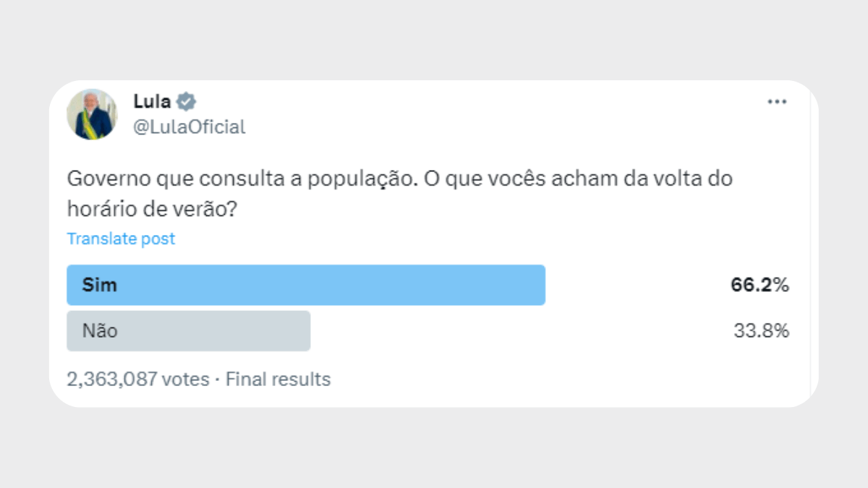Click the phrase horário de verão?

[152, 210]
